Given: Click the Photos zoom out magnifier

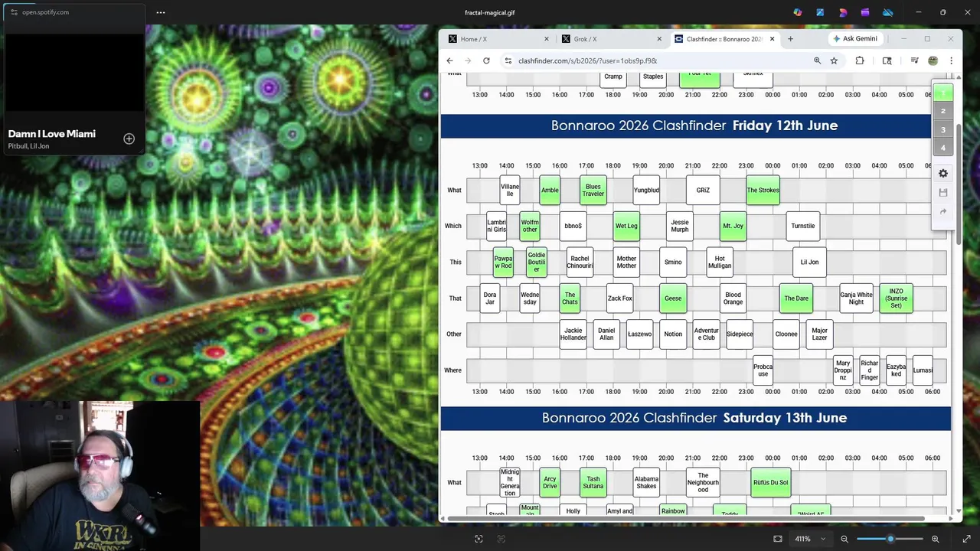Looking at the screenshot, I should 844,539.
